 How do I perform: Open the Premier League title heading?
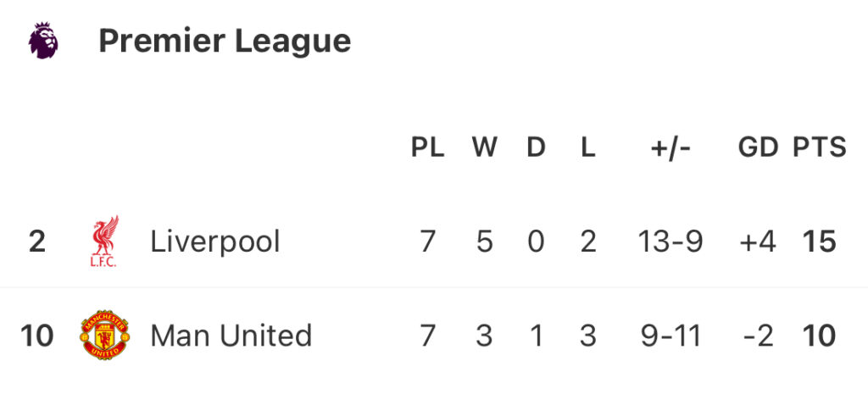tap(225, 41)
